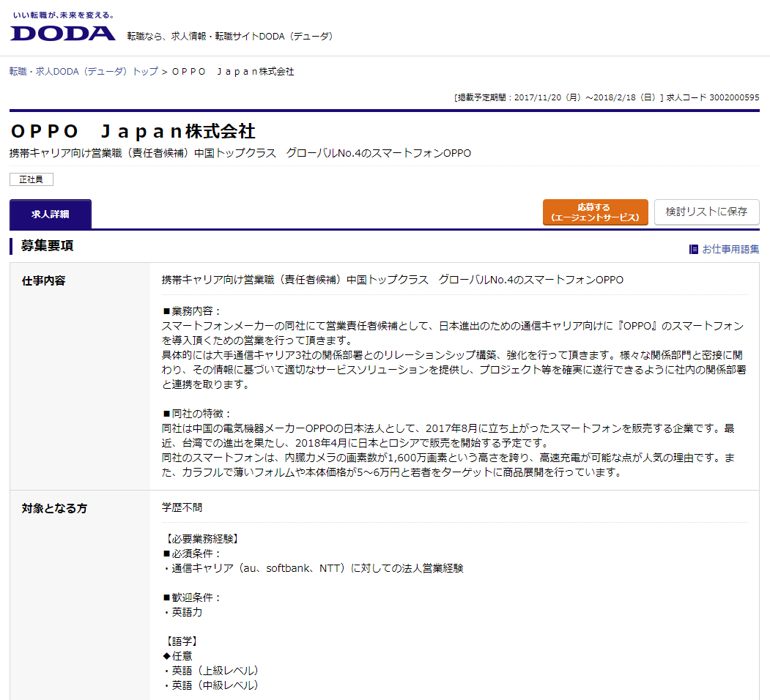The width and height of the screenshot is (770, 700).
Task: Select the 求人詳細 tab
Action: [50, 214]
